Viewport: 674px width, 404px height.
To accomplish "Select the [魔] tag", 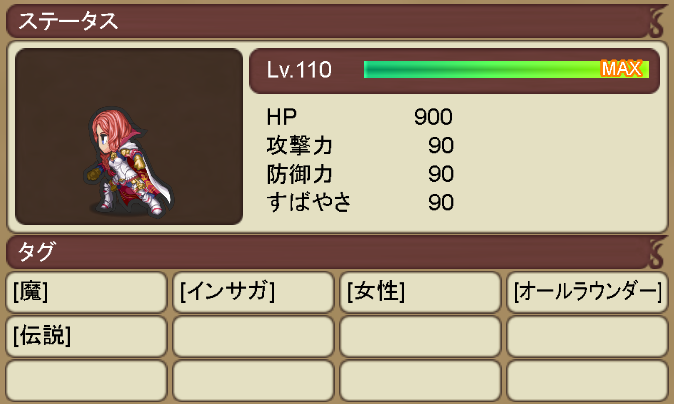I will (x=86, y=292).
